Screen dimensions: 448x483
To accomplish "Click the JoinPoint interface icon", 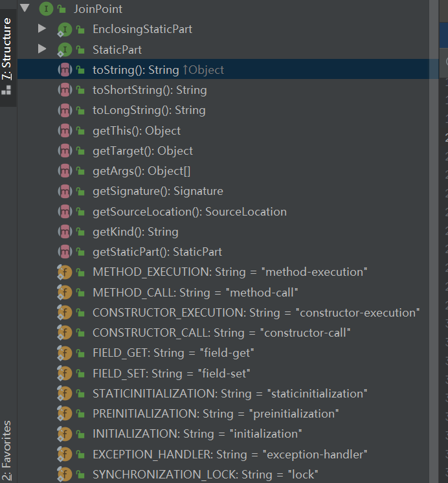I will point(46,8).
